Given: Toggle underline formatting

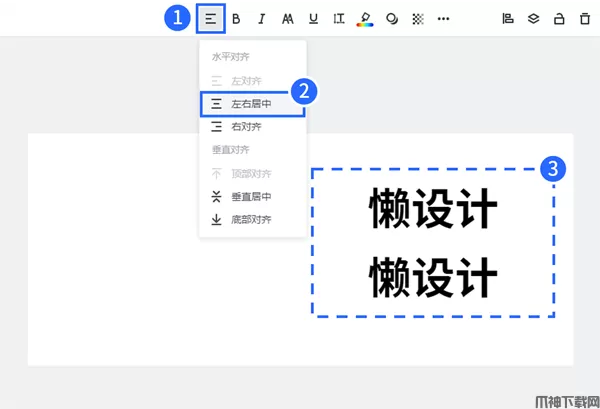Looking at the screenshot, I should (314, 18).
